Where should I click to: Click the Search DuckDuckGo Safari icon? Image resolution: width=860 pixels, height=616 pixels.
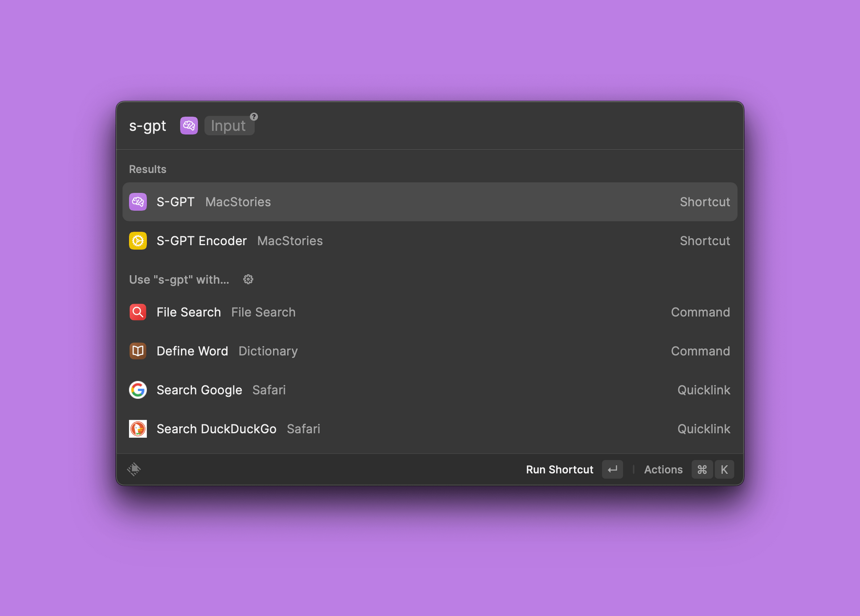[x=138, y=429]
